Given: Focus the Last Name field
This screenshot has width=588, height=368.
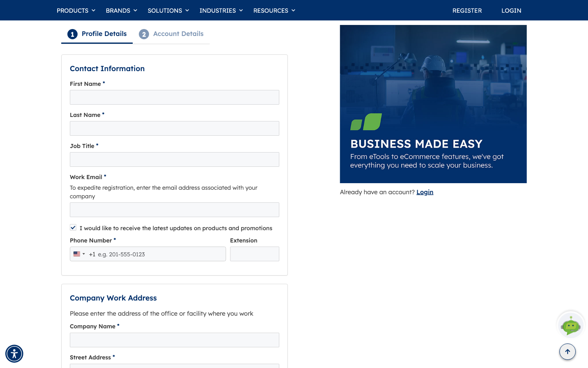Looking at the screenshot, I should pyautogui.click(x=174, y=128).
